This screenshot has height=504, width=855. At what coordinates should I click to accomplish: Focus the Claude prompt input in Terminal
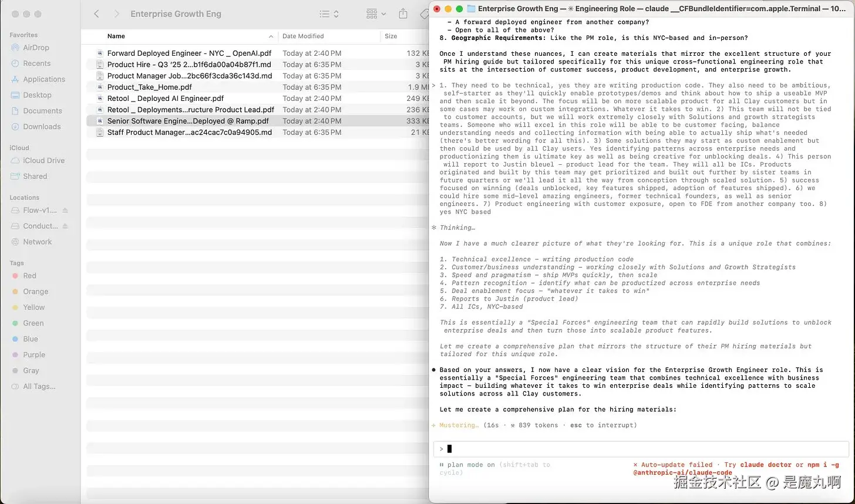point(641,449)
